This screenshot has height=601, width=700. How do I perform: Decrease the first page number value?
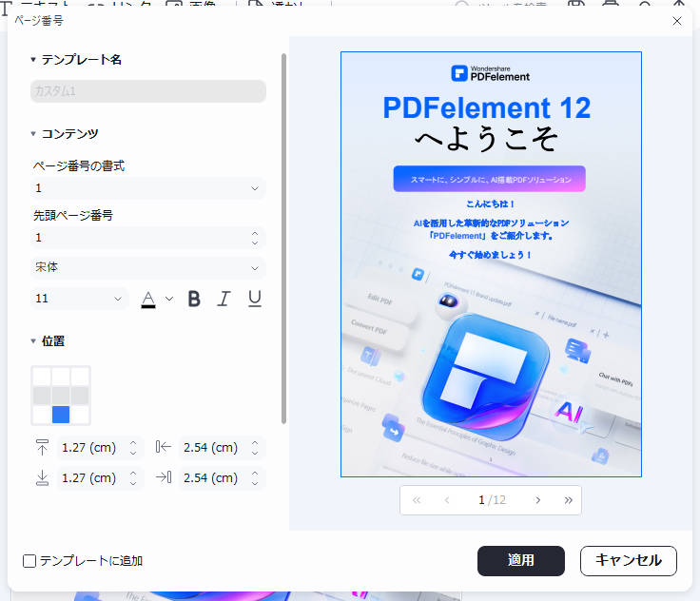(x=255, y=242)
